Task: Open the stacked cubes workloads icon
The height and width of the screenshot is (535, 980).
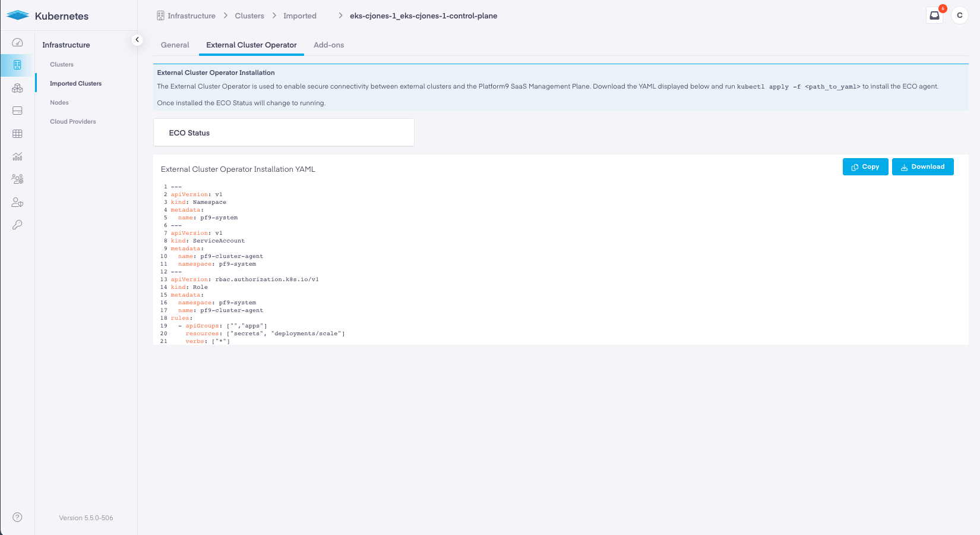Action: coord(17,88)
